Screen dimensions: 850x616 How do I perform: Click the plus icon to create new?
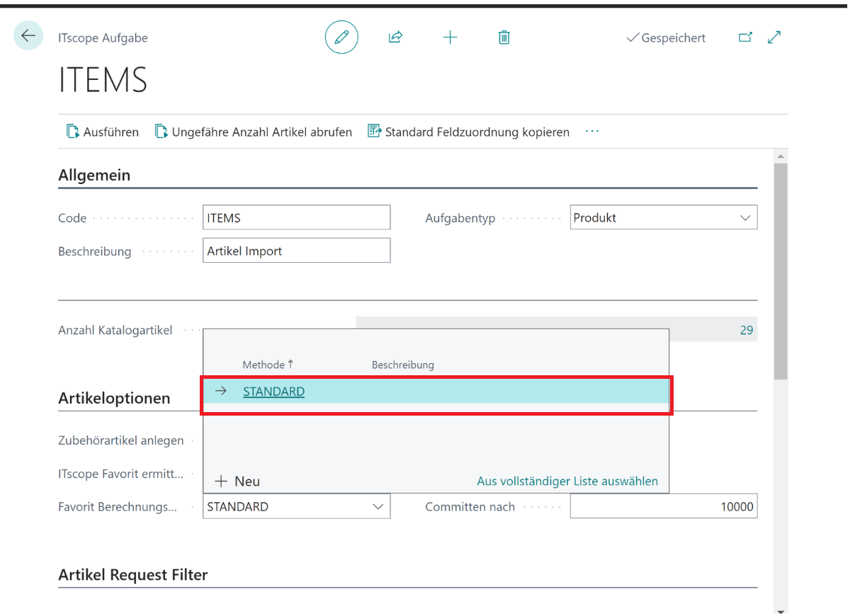(x=450, y=38)
